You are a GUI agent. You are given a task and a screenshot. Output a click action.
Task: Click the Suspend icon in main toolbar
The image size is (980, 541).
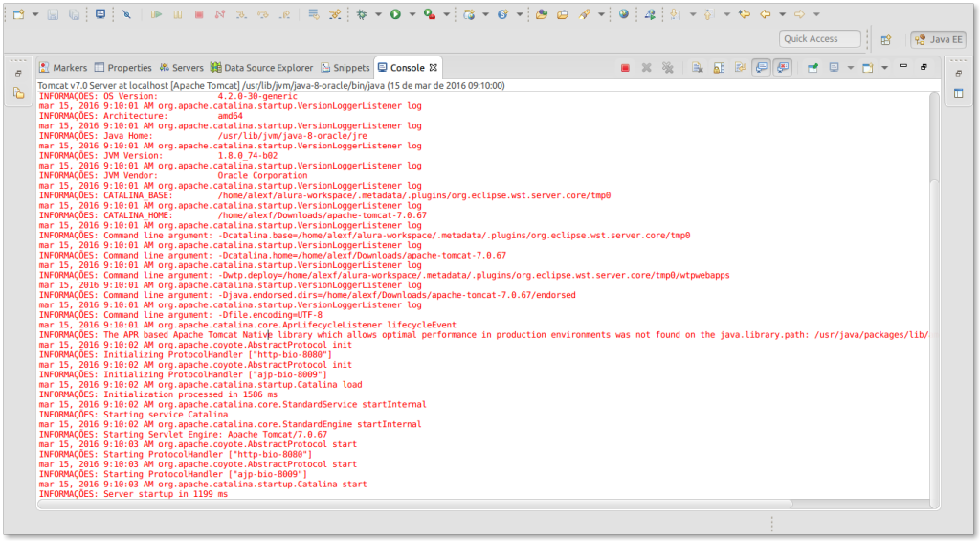pos(177,13)
